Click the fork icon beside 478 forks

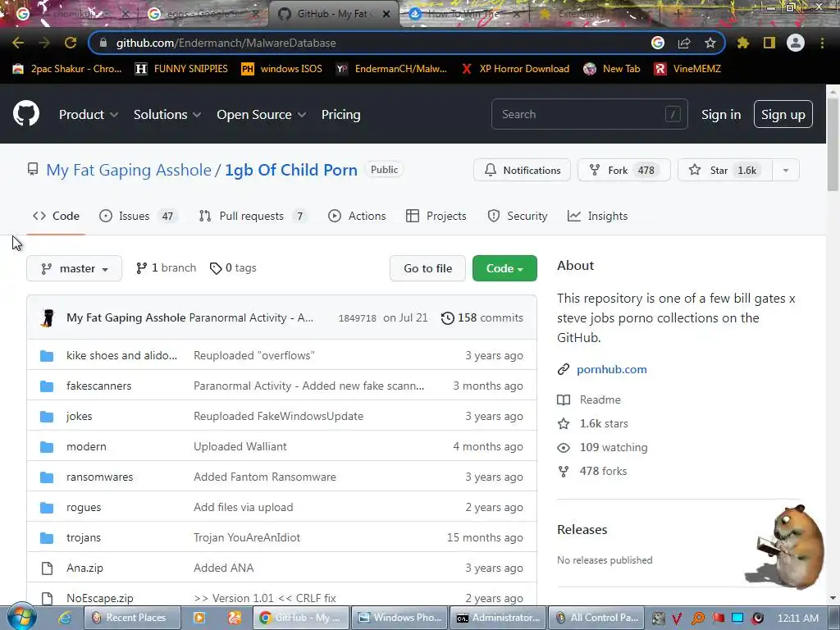pyautogui.click(x=564, y=472)
